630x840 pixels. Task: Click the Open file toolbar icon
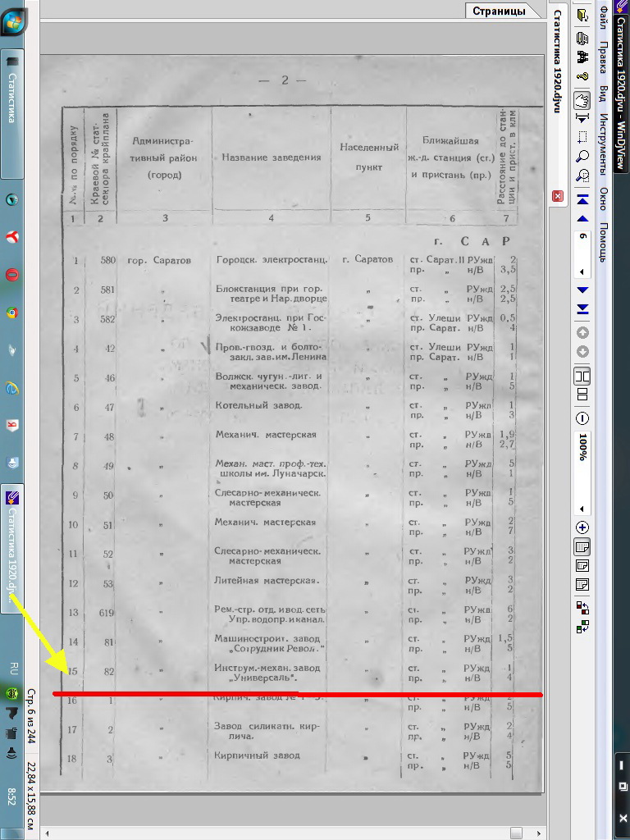pos(582,16)
